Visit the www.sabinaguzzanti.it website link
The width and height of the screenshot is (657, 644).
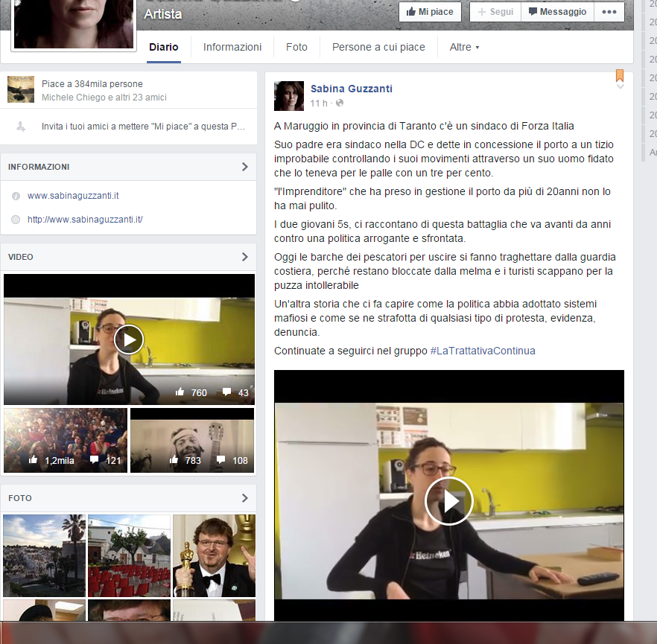[x=73, y=196]
